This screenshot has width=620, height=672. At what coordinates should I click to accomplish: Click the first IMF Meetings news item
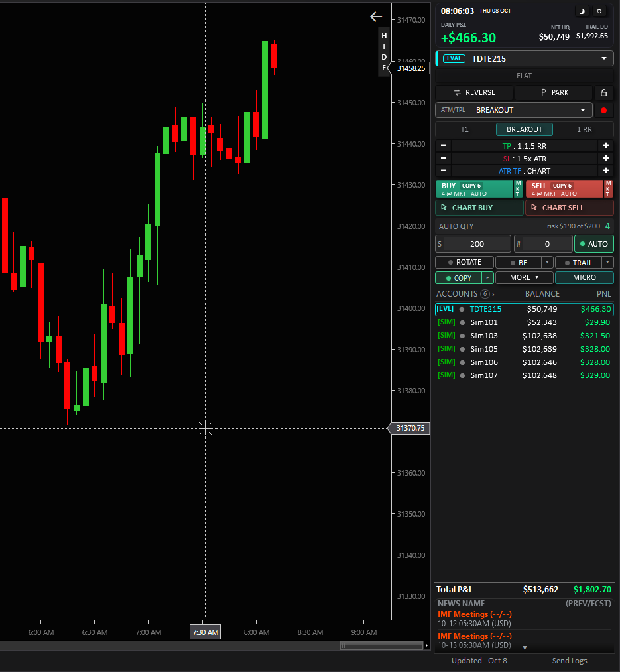click(524, 618)
